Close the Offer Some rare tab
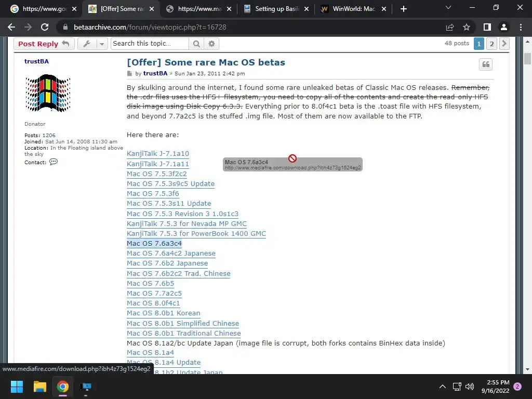Viewport: 532px width, 399px height. (152, 9)
